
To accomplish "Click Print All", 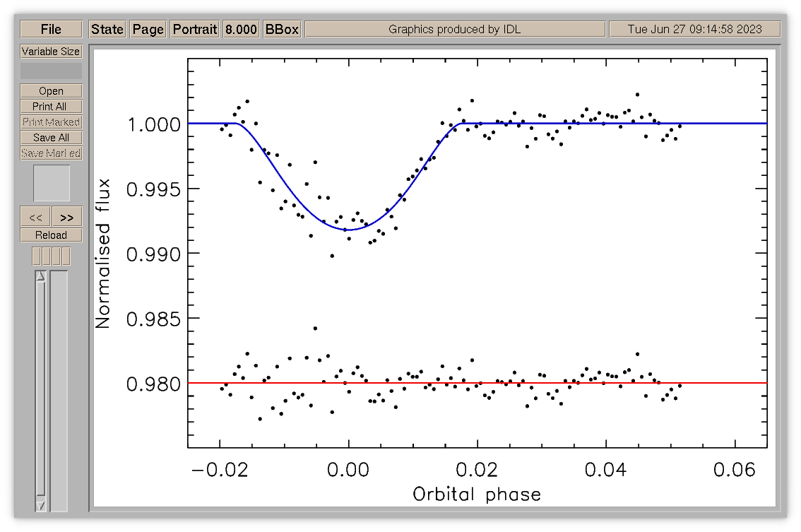I will (51, 106).
